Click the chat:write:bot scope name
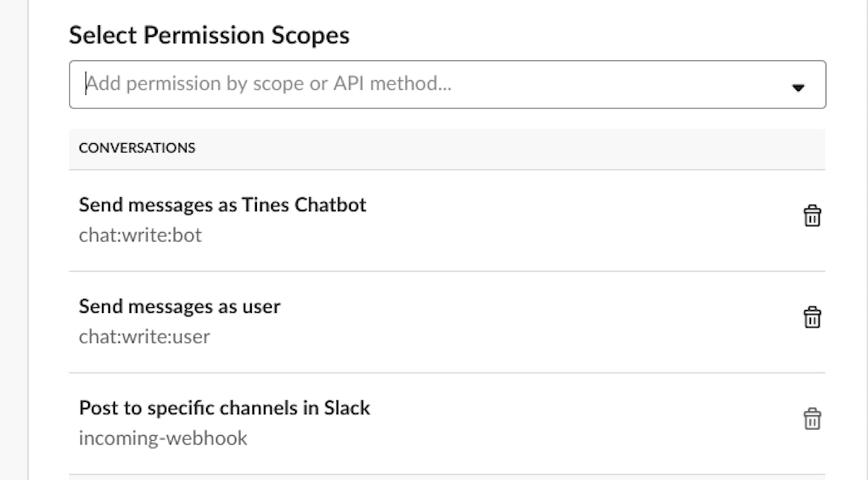 (x=140, y=235)
